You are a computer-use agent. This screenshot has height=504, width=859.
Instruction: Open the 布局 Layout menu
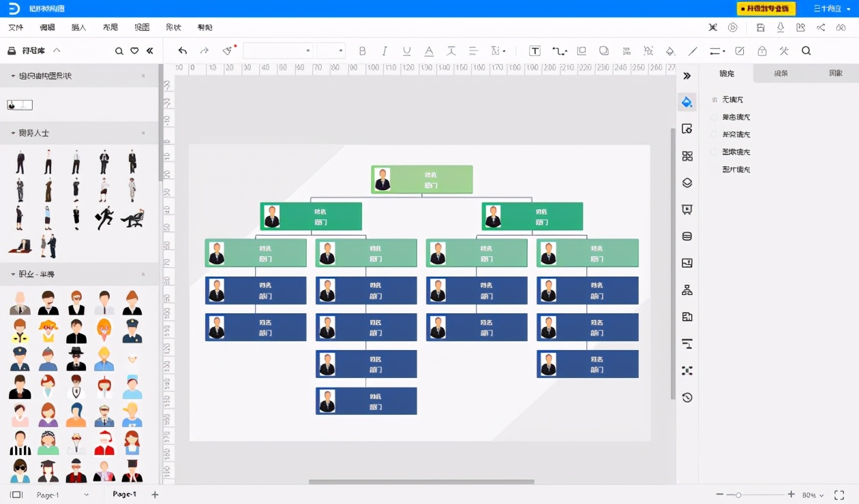110,27
